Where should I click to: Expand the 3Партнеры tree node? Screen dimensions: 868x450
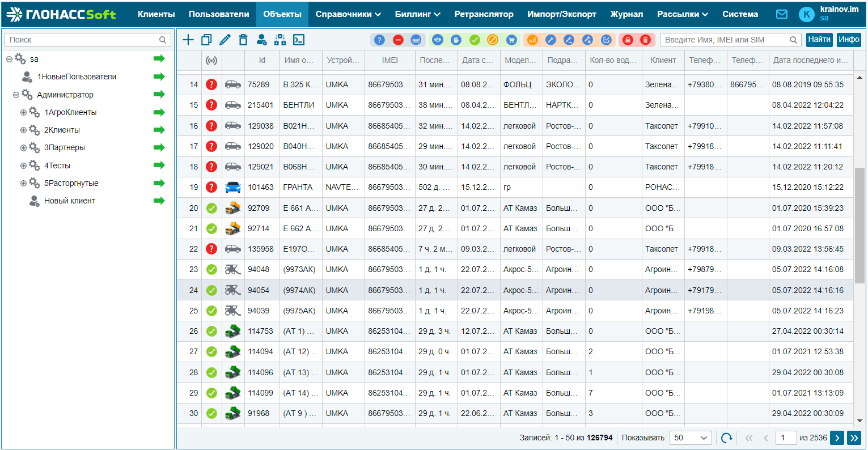23,147
